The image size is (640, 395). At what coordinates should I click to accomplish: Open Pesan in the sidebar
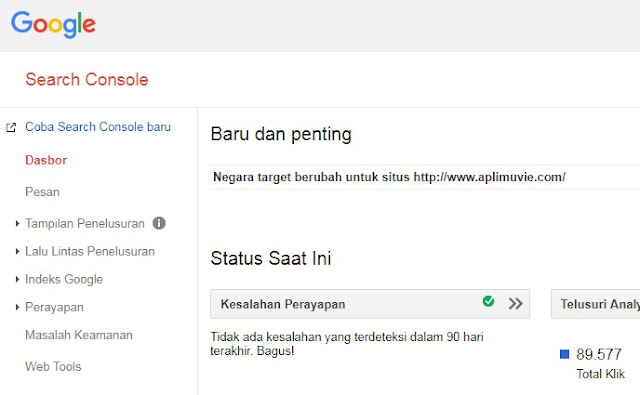pyautogui.click(x=42, y=192)
